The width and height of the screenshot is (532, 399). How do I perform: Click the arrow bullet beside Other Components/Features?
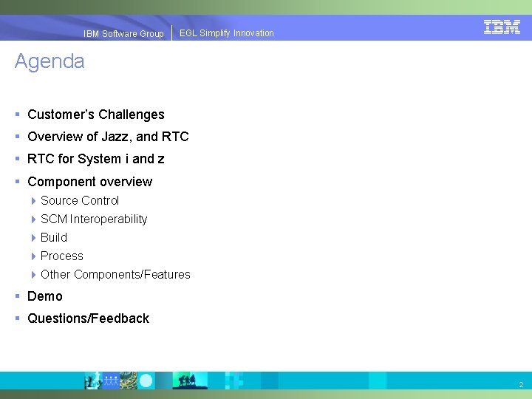pyautogui.click(x=33, y=275)
